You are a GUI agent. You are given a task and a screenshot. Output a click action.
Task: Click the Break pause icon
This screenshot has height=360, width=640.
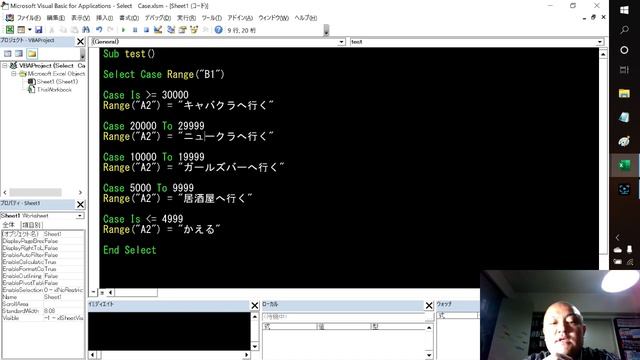pyautogui.click(x=135, y=29)
